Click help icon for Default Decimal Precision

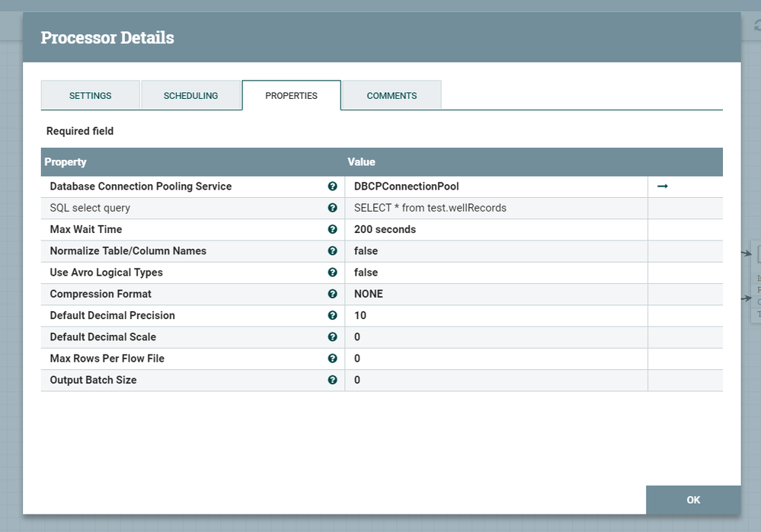tap(332, 315)
